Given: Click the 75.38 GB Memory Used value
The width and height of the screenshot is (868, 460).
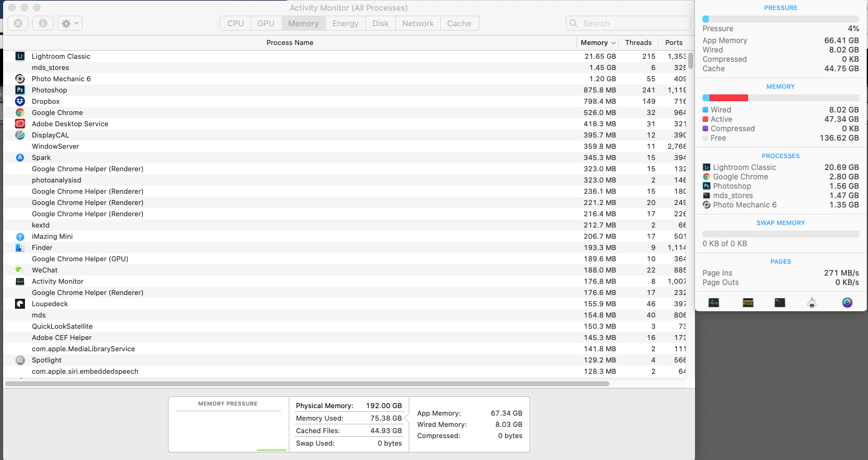Looking at the screenshot, I should click(x=387, y=418).
